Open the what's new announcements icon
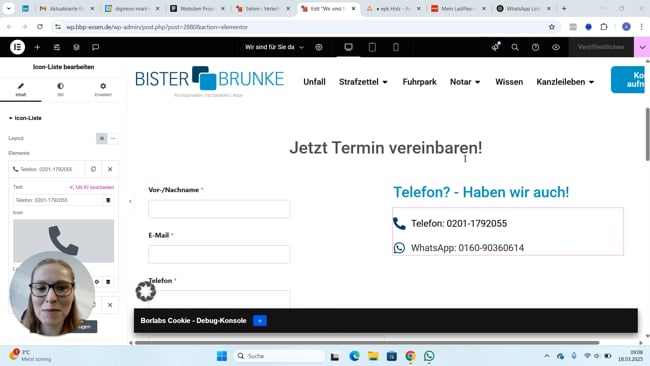650x366 pixels. click(x=495, y=47)
